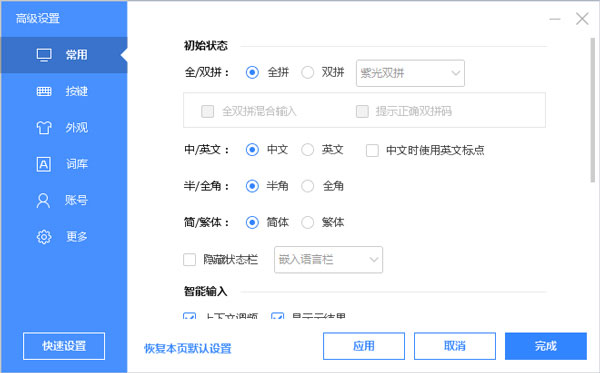The image size is (600, 373).
Task: Go to the 账号 settings tab
Action: point(64,200)
